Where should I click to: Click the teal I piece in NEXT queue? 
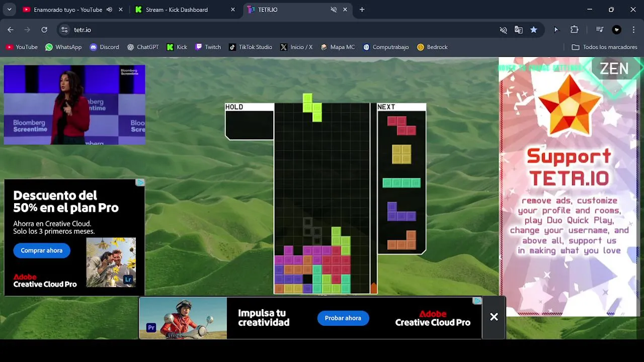pos(401,183)
